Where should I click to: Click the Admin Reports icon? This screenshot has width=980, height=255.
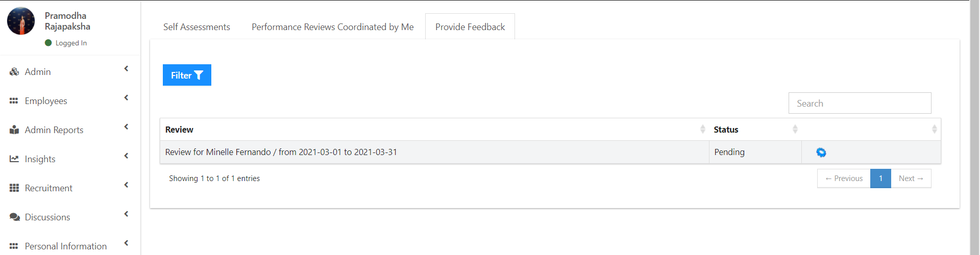14,130
